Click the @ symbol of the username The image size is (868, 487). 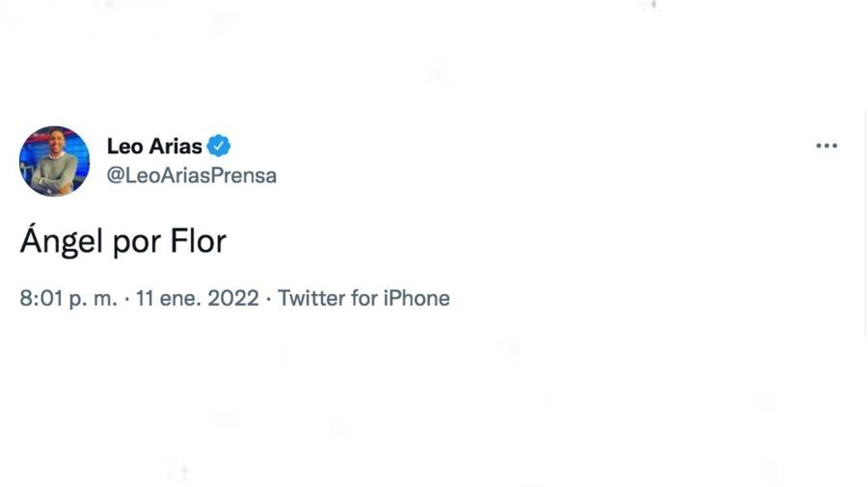[116, 176]
